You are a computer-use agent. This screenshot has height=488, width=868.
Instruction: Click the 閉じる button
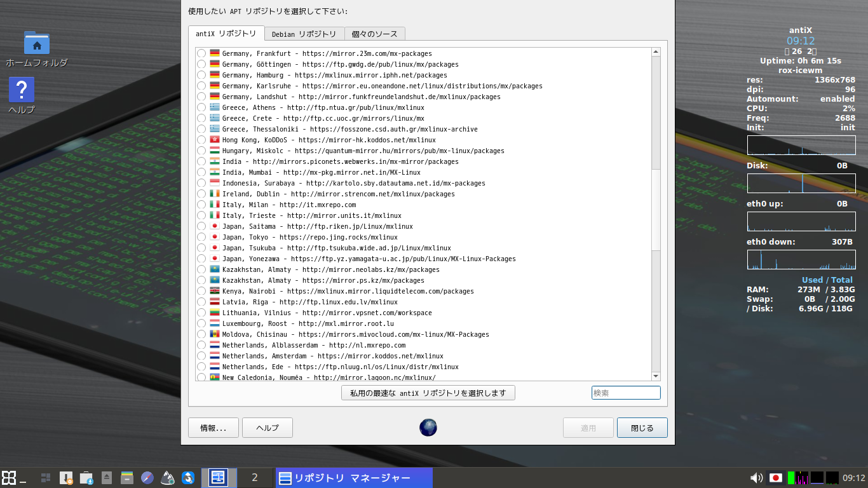[642, 428]
